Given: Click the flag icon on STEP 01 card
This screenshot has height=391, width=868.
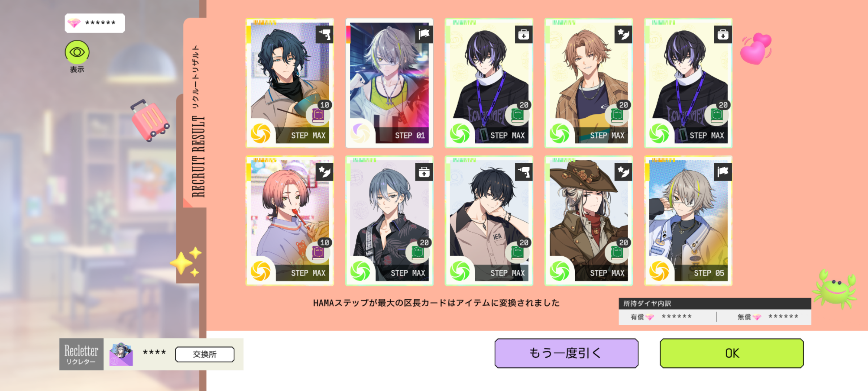Looking at the screenshot, I should pyautogui.click(x=424, y=34).
